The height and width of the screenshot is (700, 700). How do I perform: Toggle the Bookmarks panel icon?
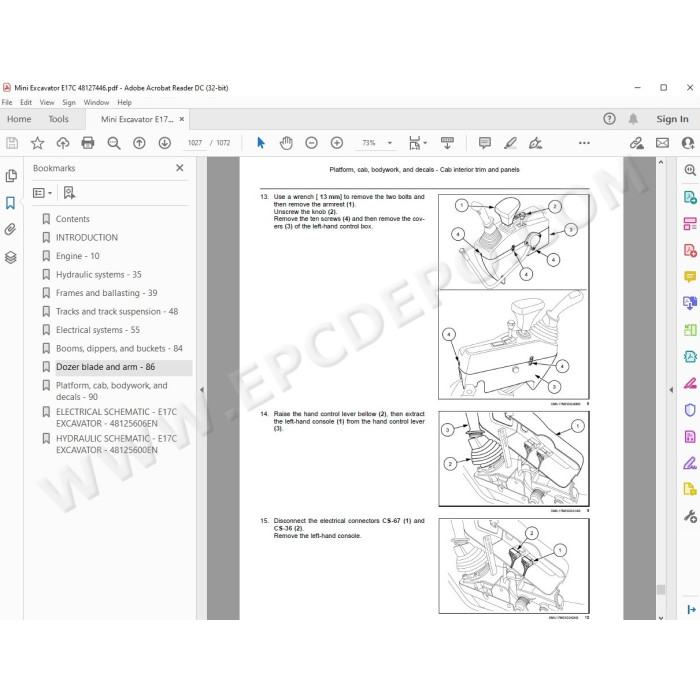(x=11, y=203)
